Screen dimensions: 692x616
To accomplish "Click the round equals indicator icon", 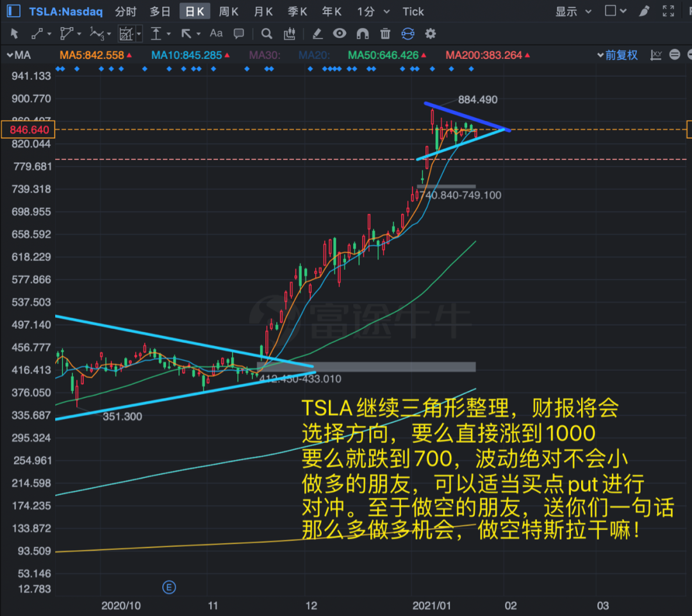I will 674,54.
